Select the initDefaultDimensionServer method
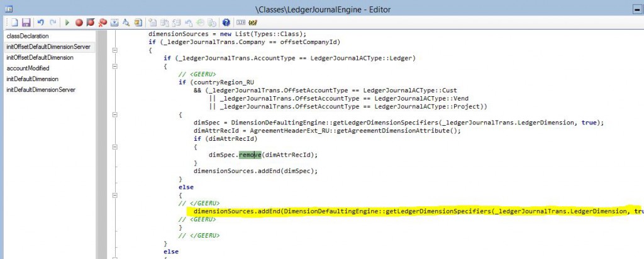This screenshot has width=644, height=259. tap(41, 90)
